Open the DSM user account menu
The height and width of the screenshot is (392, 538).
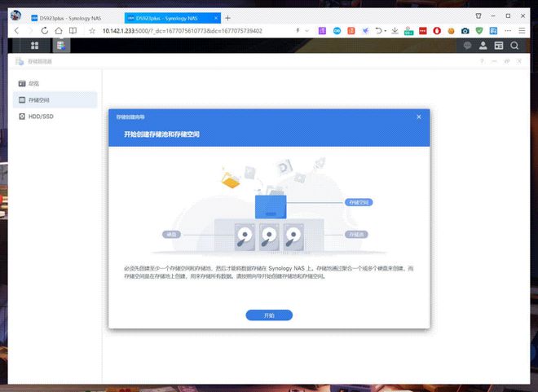tap(483, 46)
